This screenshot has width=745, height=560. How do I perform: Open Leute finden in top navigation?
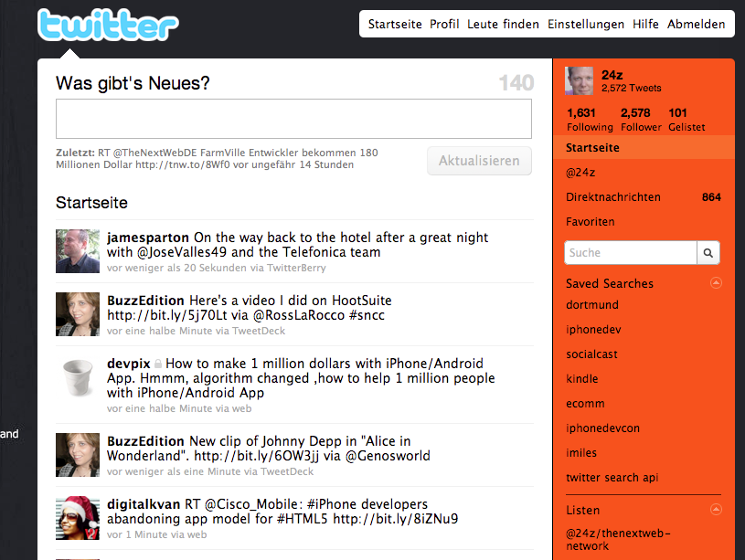(503, 25)
